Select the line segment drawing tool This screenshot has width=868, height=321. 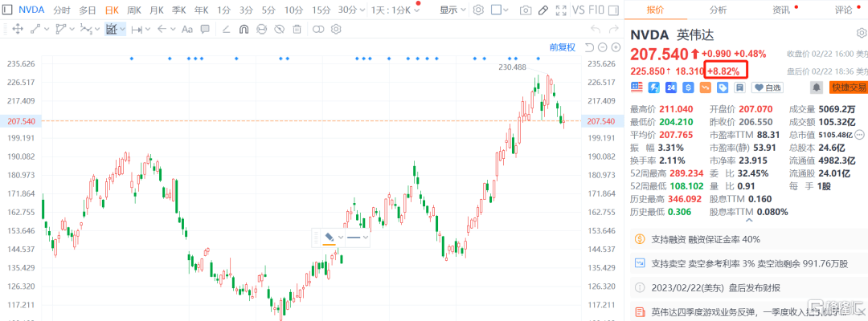click(x=36, y=29)
